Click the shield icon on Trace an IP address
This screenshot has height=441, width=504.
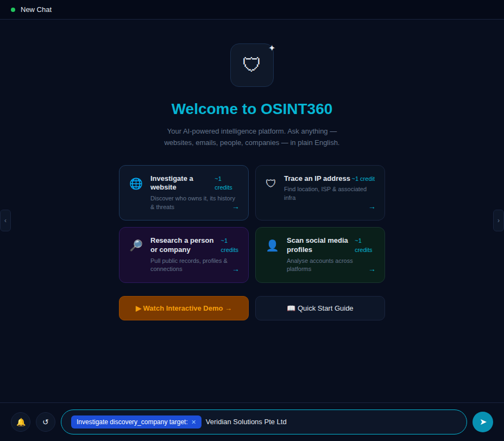click(270, 184)
